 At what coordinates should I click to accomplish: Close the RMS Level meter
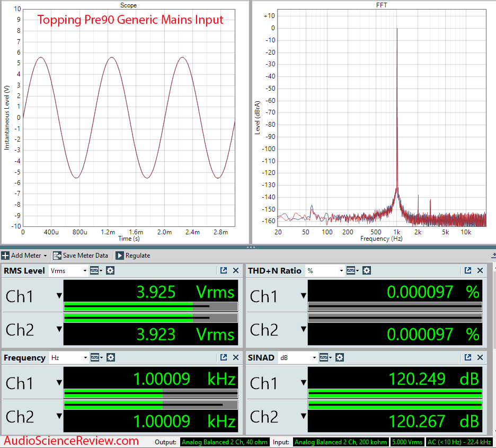click(236, 270)
